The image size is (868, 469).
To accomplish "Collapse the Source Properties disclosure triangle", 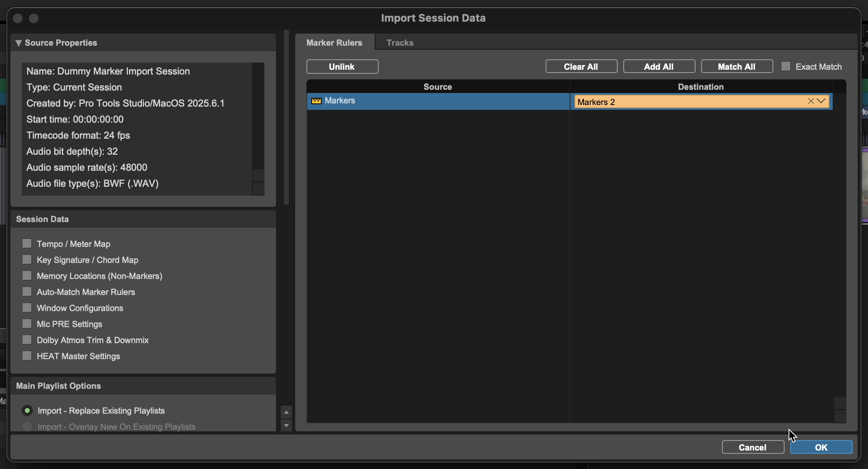I will (x=18, y=43).
